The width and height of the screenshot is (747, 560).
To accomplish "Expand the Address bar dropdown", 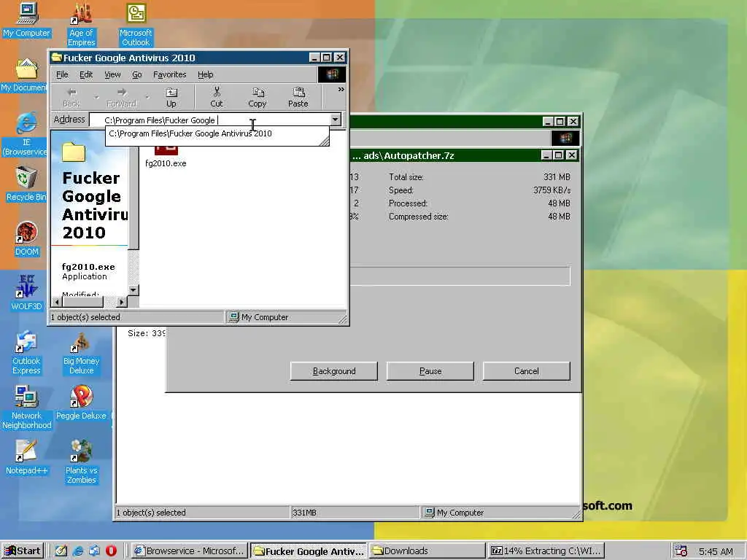I will [336, 120].
